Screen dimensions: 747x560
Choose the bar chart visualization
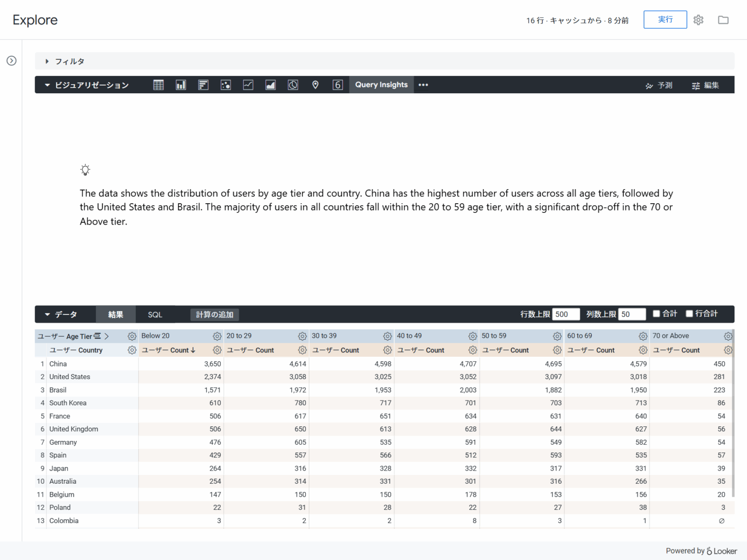point(203,85)
